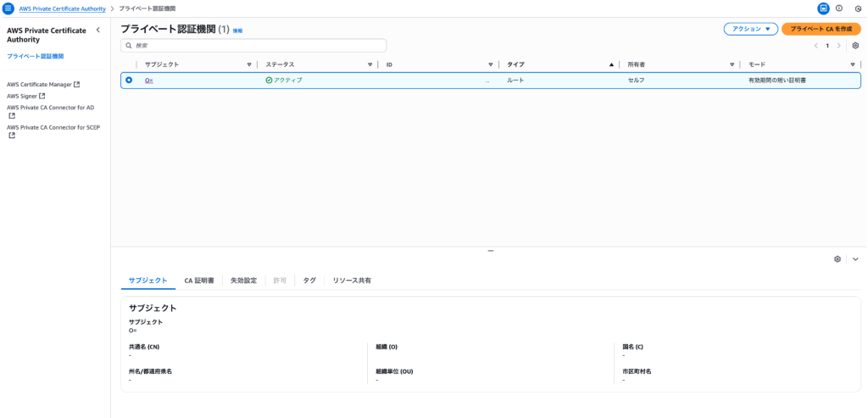This screenshot has width=868, height=418.
Task: Click external link icon next to AWS Certificate Manager
Action: (x=77, y=85)
